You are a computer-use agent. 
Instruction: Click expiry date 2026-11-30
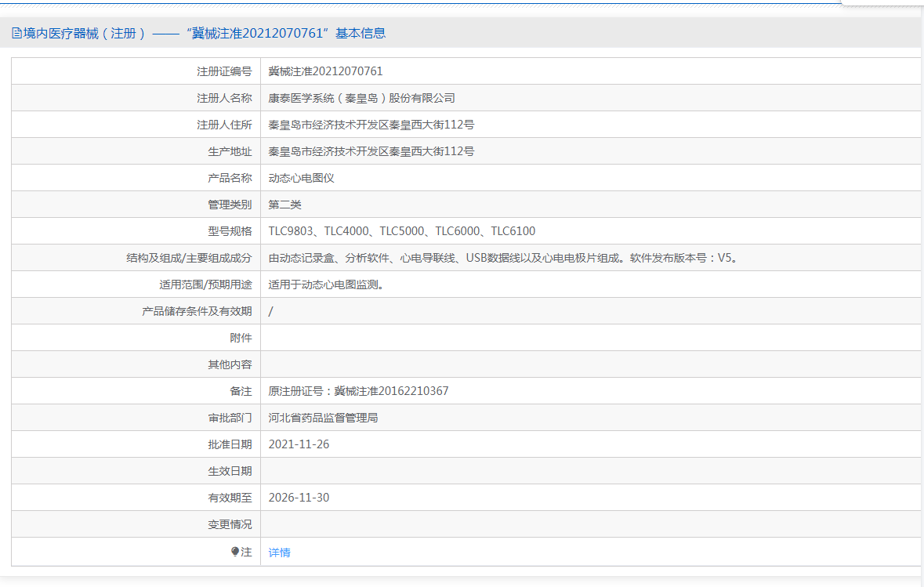(299, 498)
